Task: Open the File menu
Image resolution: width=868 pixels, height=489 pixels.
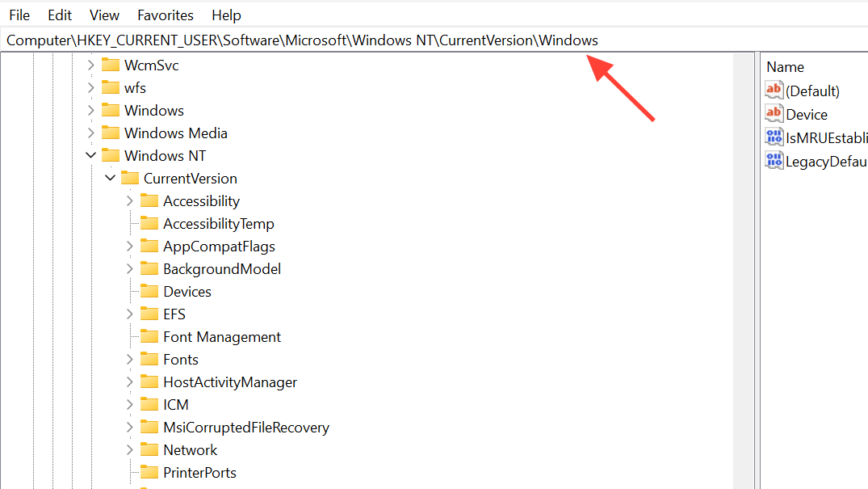Action: (19, 15)
